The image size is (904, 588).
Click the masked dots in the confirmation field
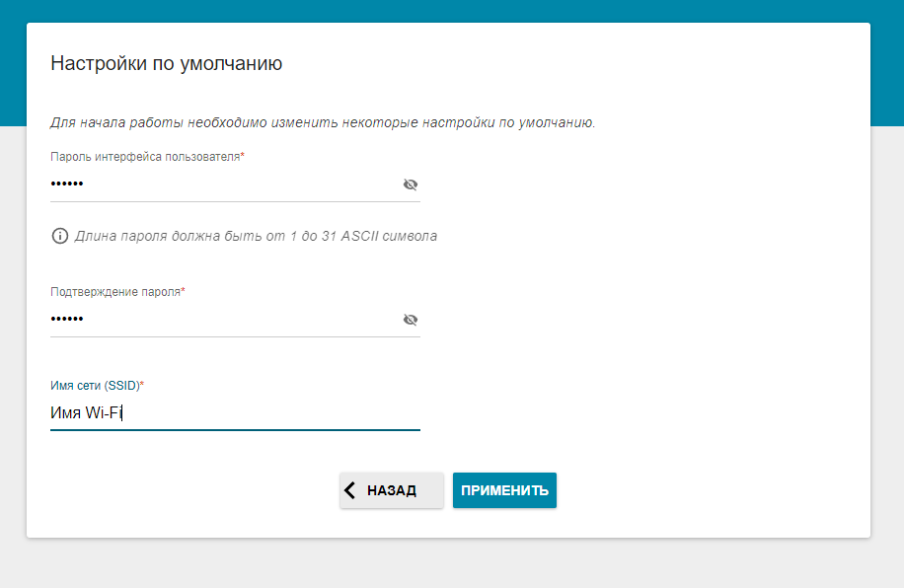pos(67,320)
